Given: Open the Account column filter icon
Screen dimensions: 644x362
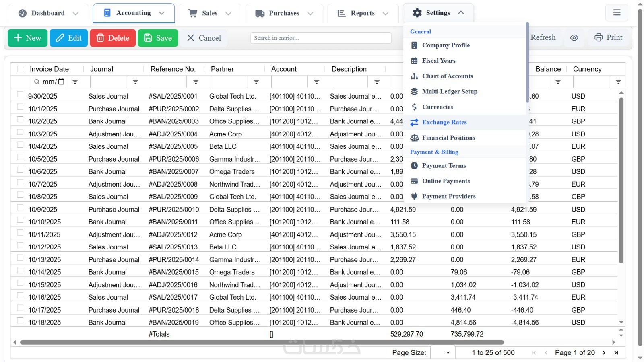Looking at the screenshot, I should tap(317, 82).
